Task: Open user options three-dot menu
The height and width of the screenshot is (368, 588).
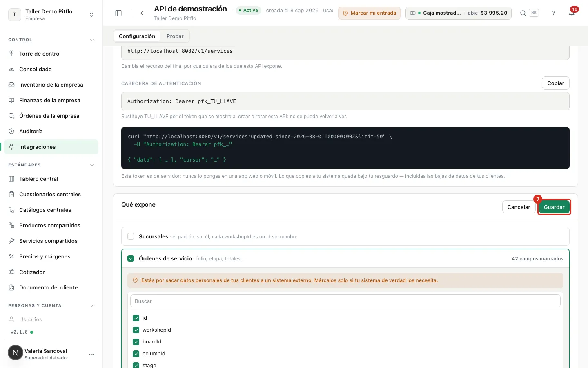Action: [x=91, y=354]
